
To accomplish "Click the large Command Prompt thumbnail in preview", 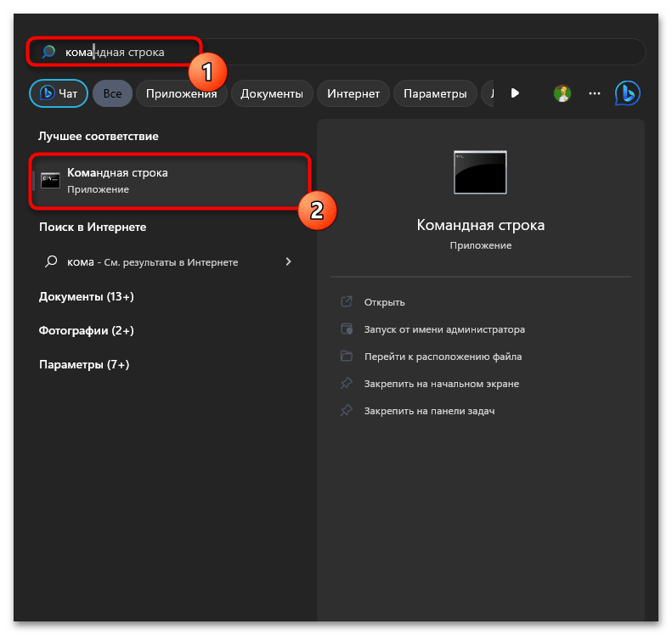I will click(480, 172).
